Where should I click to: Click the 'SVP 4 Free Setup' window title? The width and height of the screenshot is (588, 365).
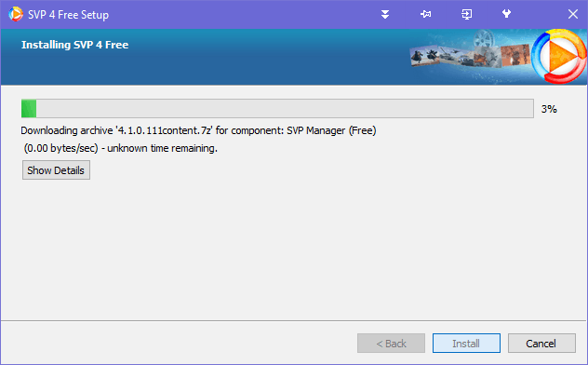68,15
